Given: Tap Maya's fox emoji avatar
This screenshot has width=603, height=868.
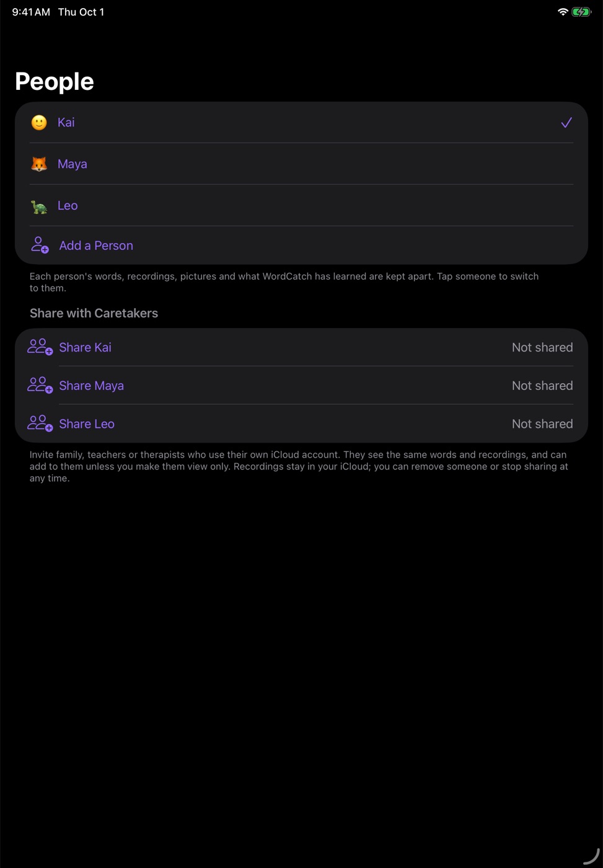Looking at the screenshot, I should (x=39, y=164).
